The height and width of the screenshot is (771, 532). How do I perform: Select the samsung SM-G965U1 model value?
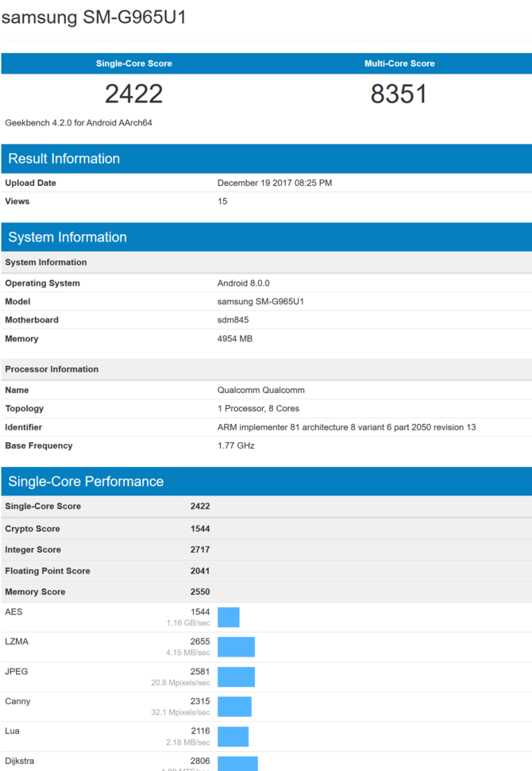click(260, 302)
